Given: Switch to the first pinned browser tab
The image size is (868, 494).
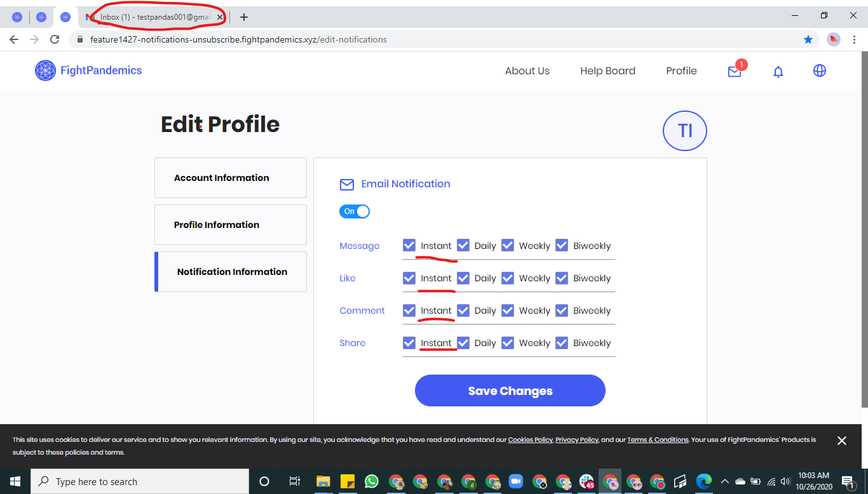Looking at the screenshot, I should pos(17,17).
